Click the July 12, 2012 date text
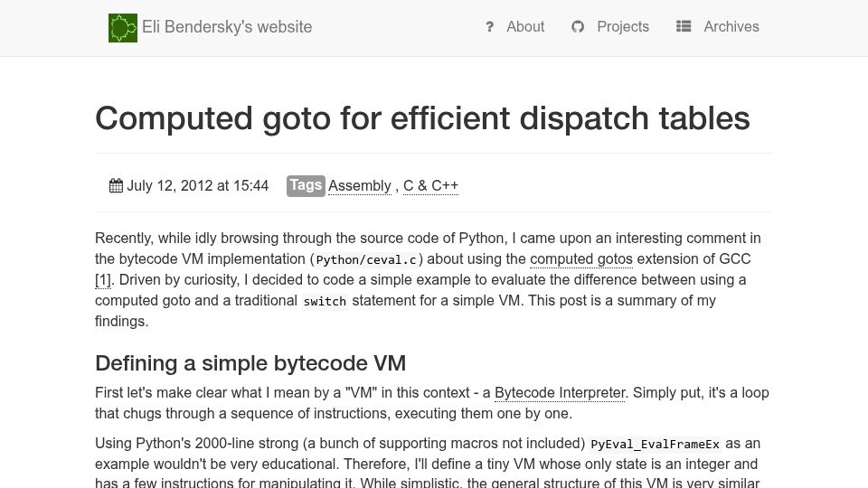 [198, 185]
